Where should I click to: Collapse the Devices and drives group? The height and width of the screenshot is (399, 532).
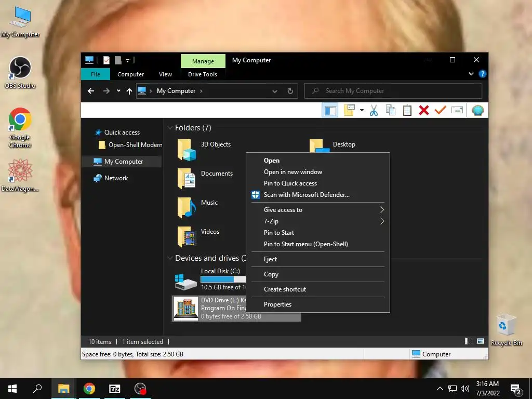pos(170,258)
